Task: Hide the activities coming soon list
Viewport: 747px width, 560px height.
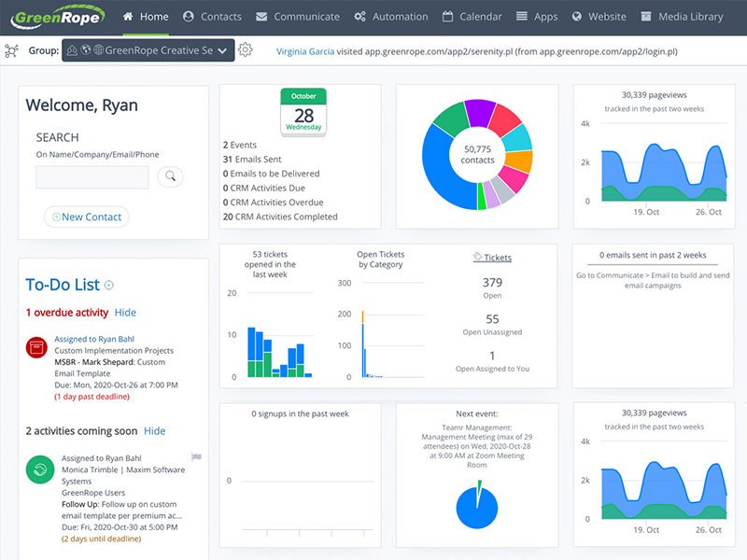Action: [153, 431]
